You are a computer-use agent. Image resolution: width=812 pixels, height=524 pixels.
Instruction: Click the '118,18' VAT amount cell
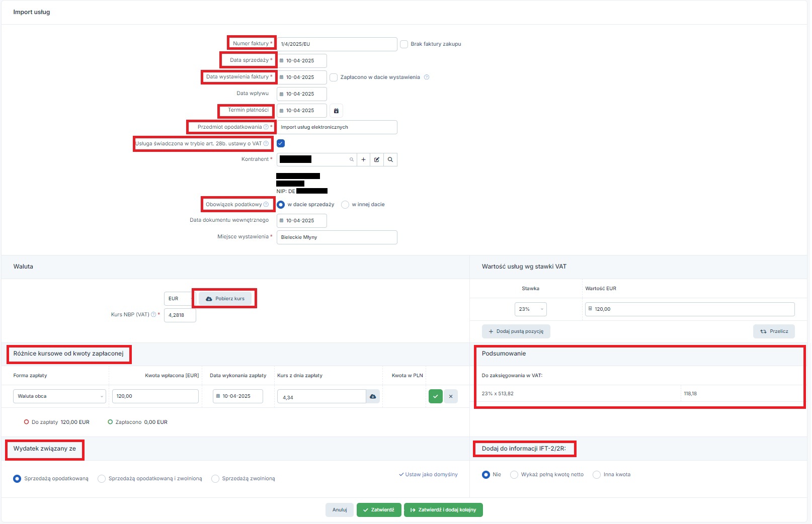click(742, 394)
